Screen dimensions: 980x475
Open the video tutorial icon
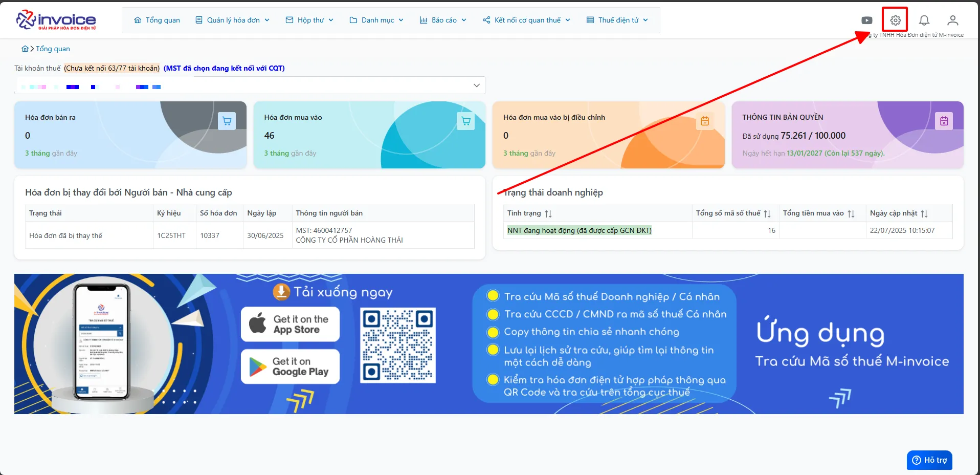point(866,20)
